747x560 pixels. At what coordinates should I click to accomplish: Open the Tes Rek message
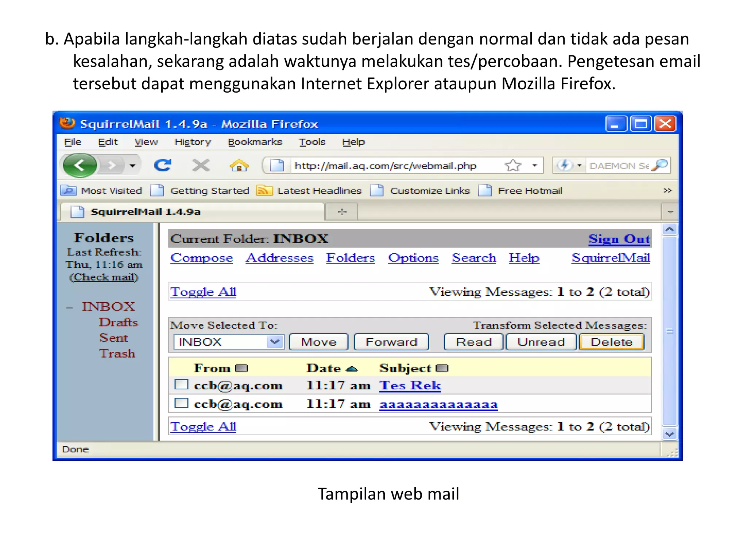[x=410, y=385]
